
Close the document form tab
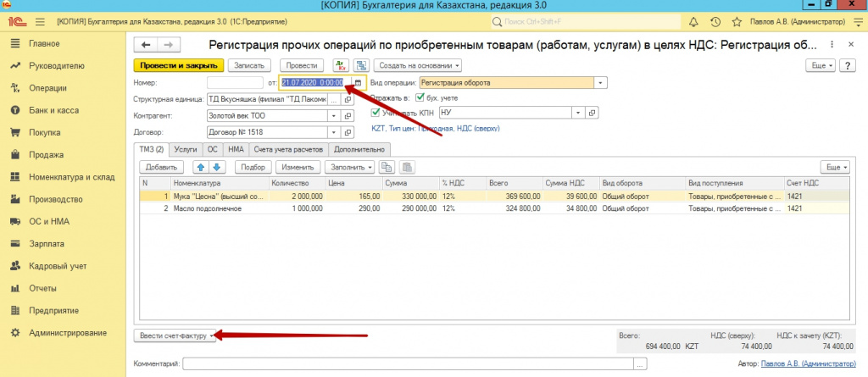point(851,44)
